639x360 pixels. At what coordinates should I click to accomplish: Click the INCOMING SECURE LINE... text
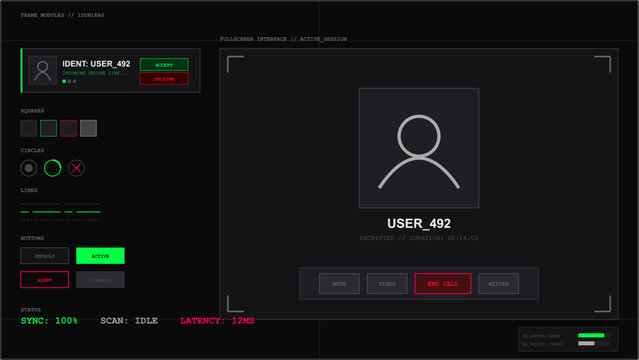pos(95,73)
